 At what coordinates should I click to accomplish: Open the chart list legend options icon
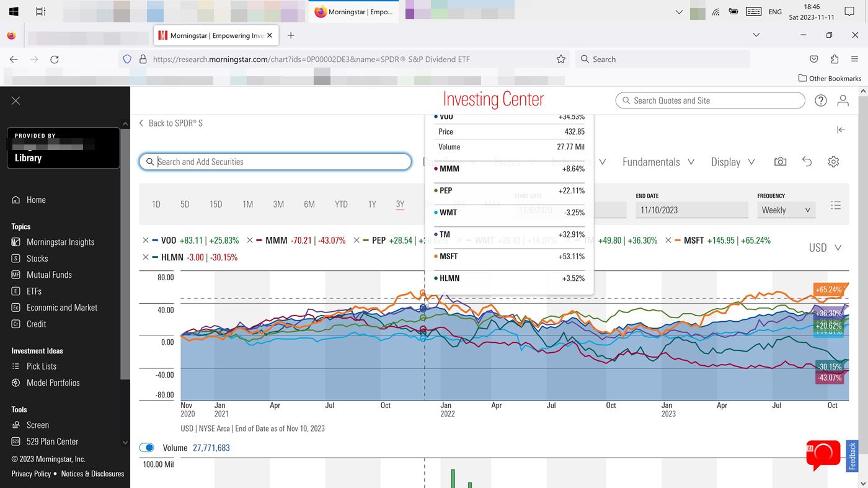[836, 205]
